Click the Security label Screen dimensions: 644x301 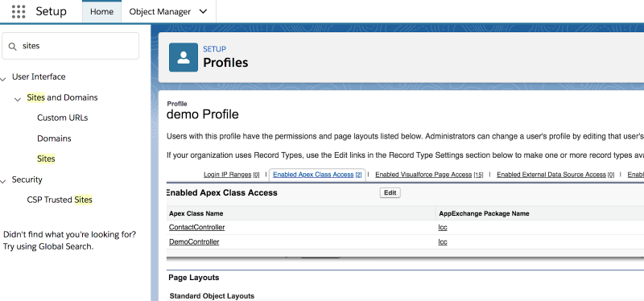coord(27,179)
